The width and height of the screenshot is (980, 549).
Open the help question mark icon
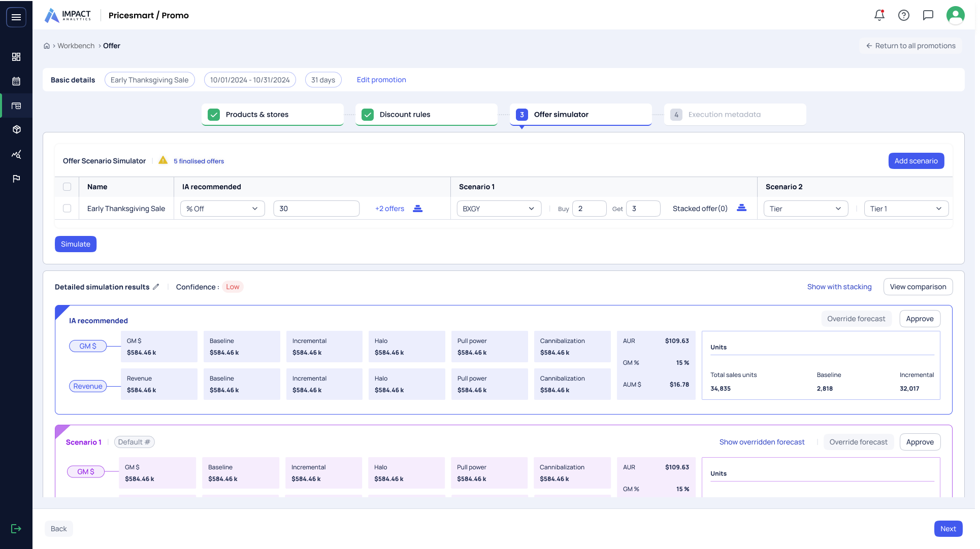(904, 15)
